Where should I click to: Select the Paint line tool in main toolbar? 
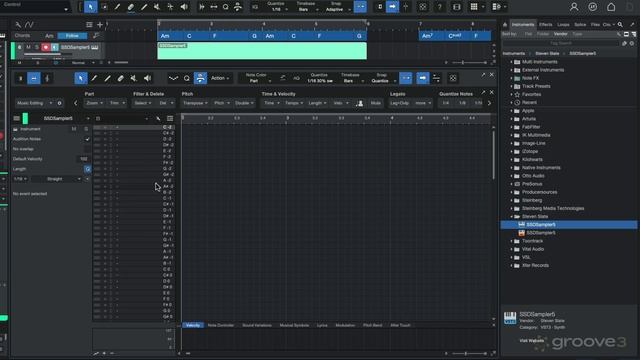pyautogui.click(x=144, y=7)
